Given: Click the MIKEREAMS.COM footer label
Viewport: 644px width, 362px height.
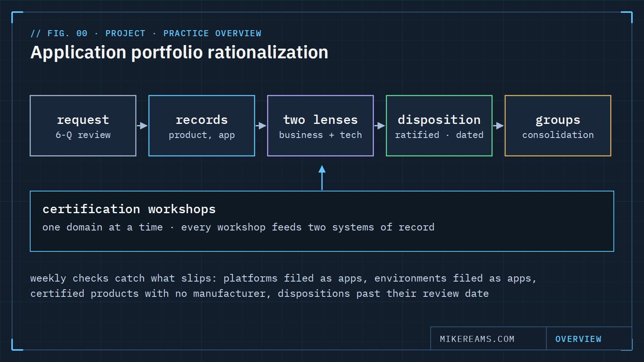Looking at the screenshot, I should (x=477, y=339).
